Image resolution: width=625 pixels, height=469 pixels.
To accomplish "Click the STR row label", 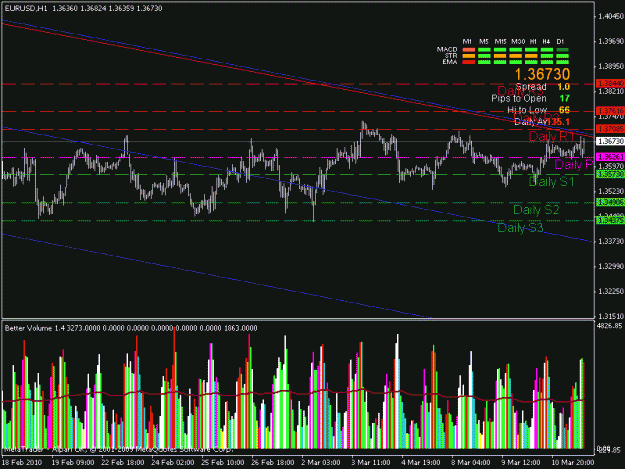I will [451, 56].
